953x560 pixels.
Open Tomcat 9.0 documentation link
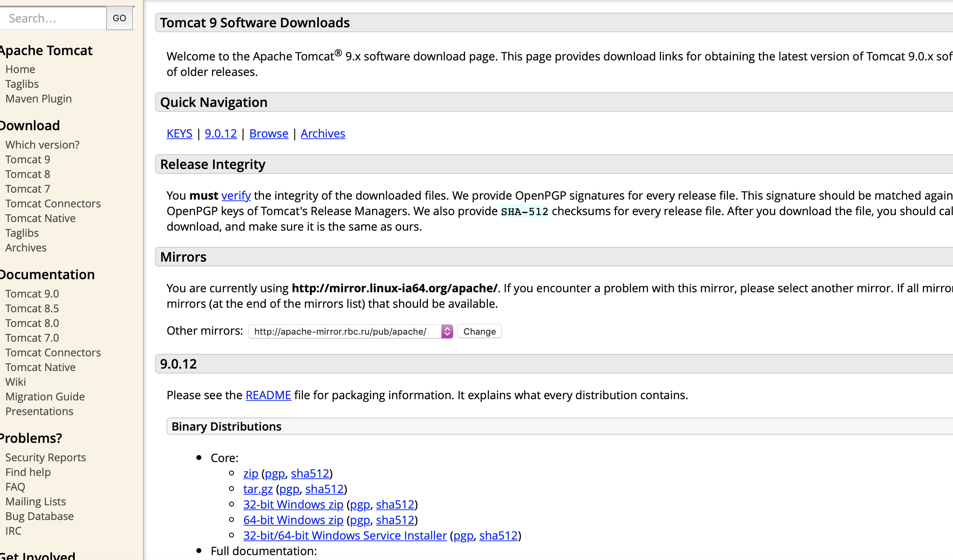pos(32,294)
